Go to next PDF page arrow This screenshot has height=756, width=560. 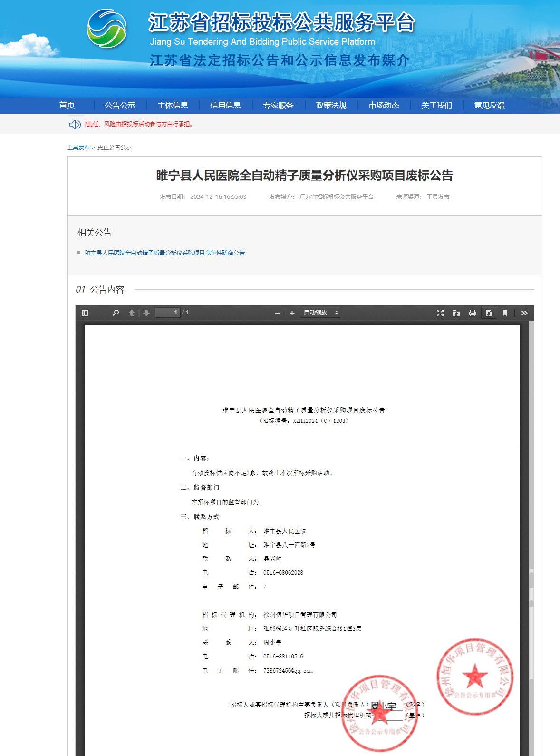(146, 313)
